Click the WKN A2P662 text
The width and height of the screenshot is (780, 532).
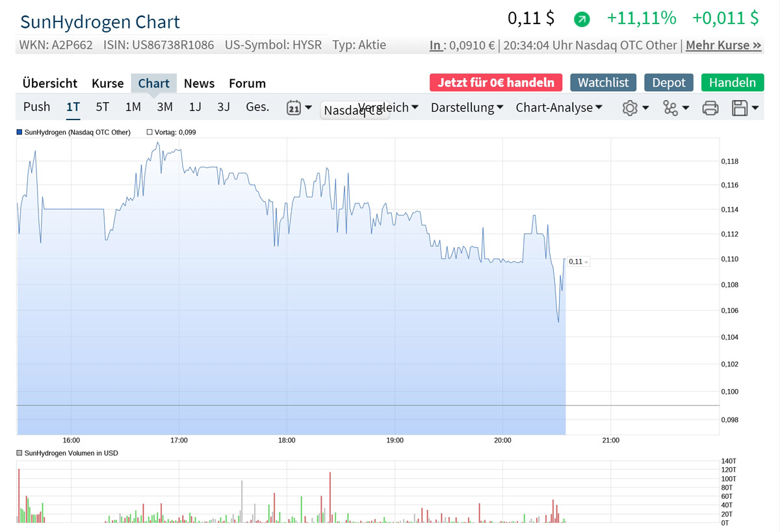tap(56, 45)
